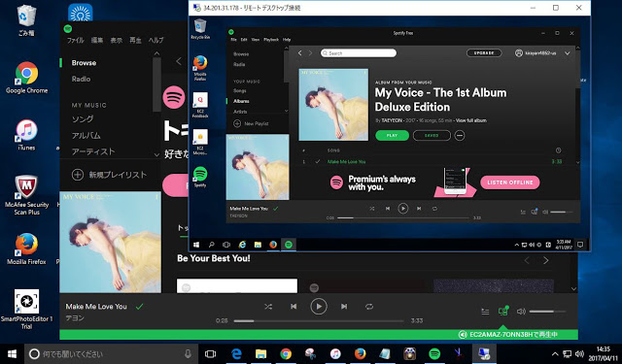622x364 pixels.
Task: Open iTunes icon in local taskbar
Action: pyautogui.click(x=335, y=353)
